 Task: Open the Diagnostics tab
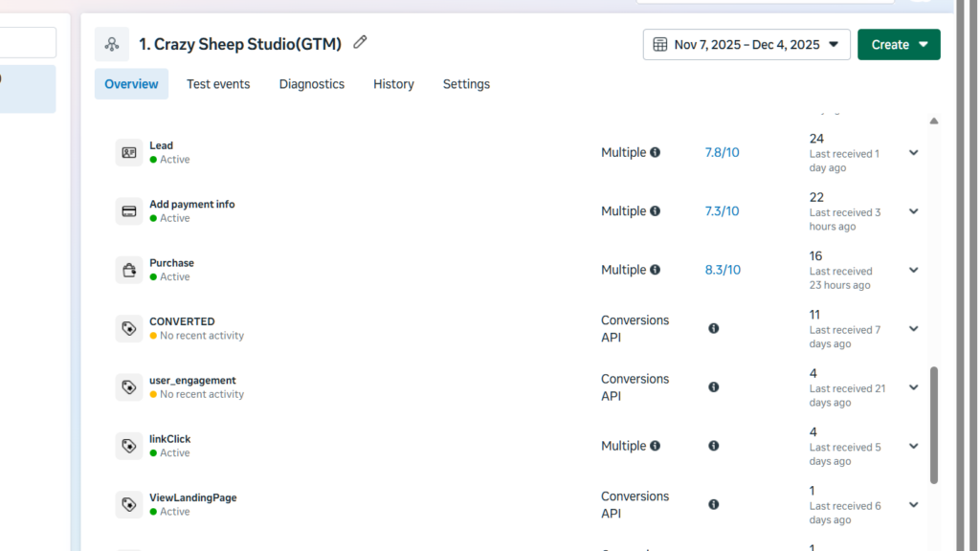[311, 84]
